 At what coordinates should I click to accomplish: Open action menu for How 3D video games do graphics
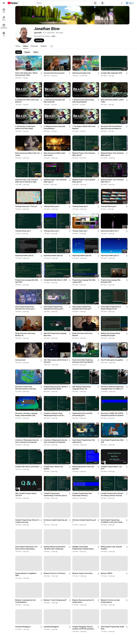[x=127, y=360]
